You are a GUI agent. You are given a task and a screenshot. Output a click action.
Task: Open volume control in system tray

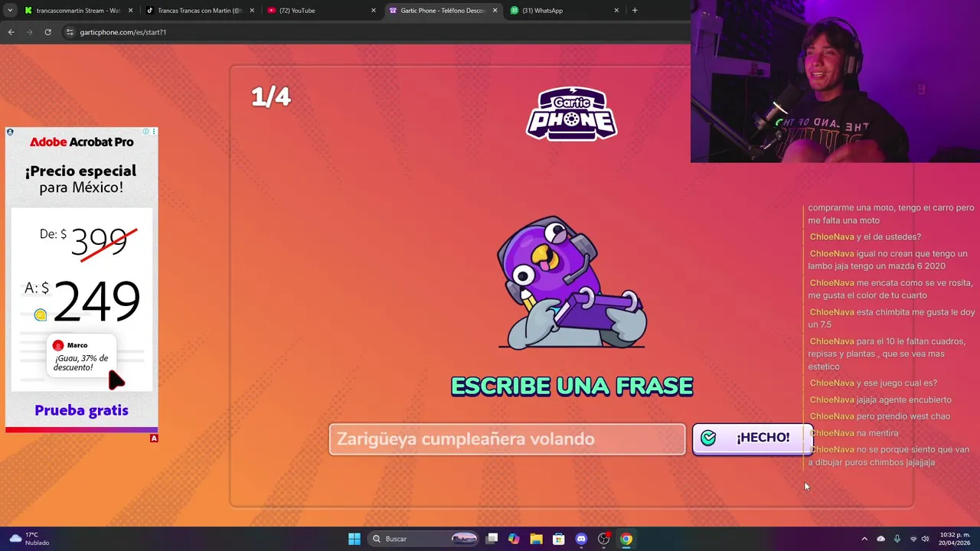pos(925,539)
